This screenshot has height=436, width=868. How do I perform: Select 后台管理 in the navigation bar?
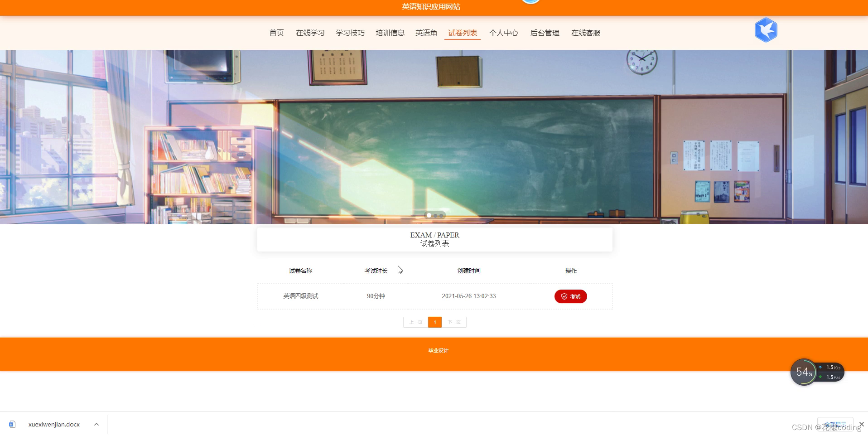pos(545,33)
